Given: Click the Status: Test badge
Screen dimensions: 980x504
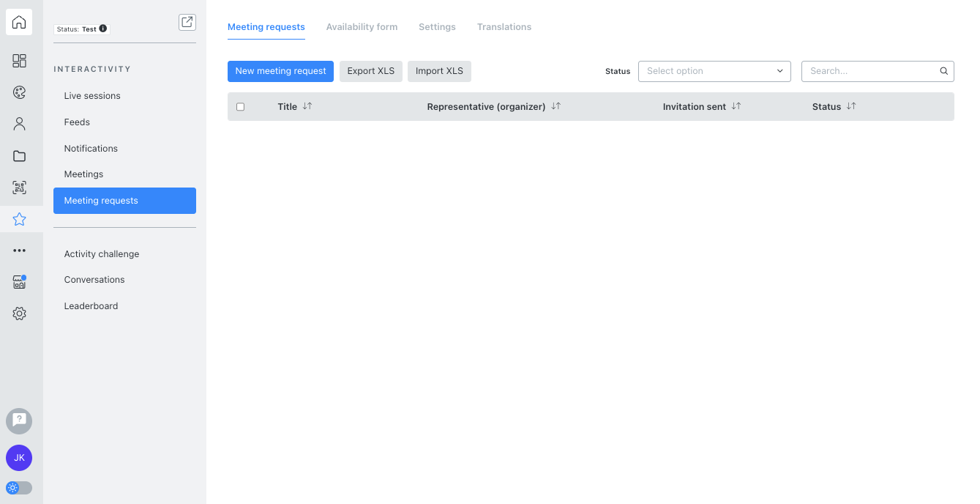Looking at the screenshot, I should click(82, 29).
